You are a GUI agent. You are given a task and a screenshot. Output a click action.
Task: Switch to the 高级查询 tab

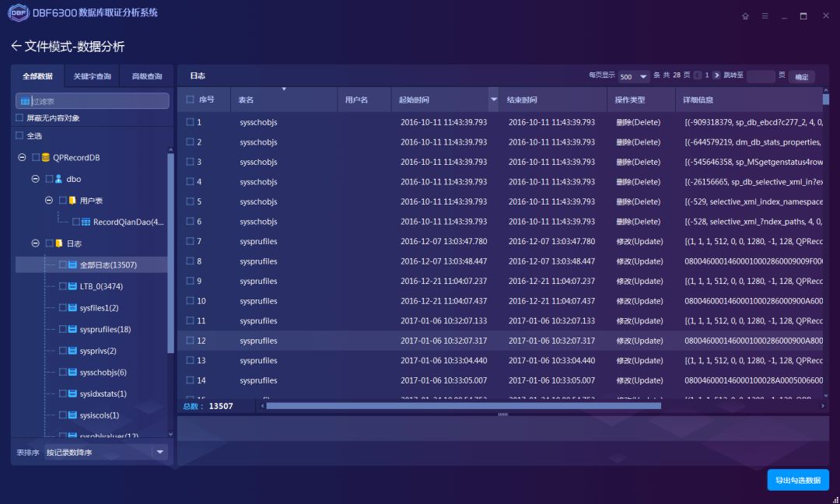147,76
